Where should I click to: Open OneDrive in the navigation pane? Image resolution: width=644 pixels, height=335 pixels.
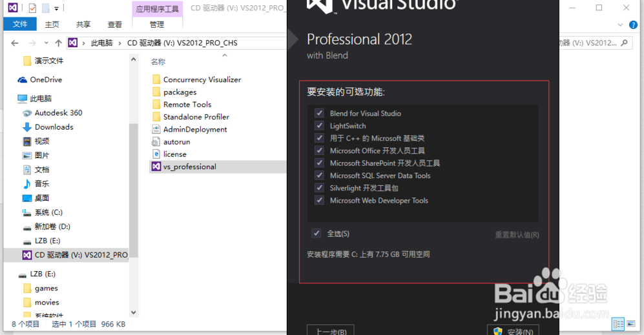45,80
